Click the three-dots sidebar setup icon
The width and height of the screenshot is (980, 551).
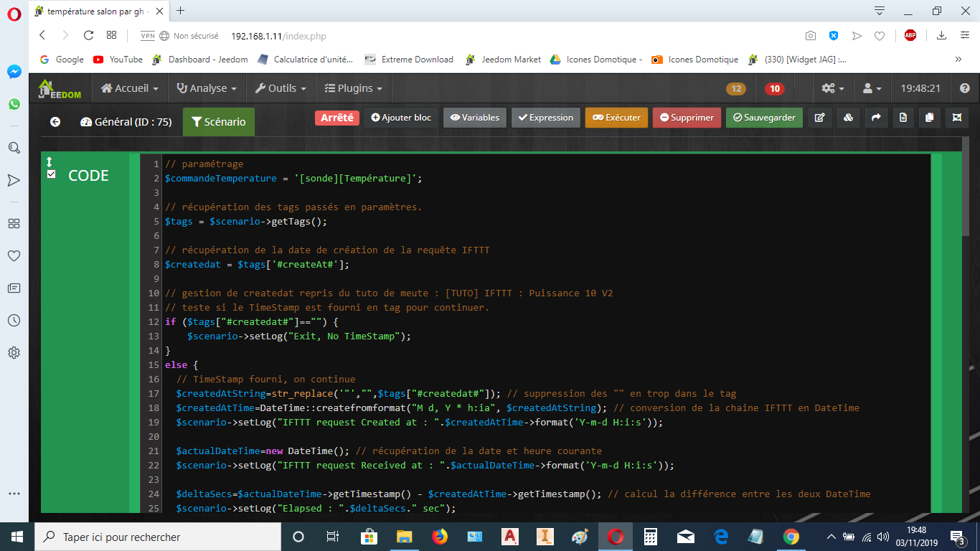(14, 494)
